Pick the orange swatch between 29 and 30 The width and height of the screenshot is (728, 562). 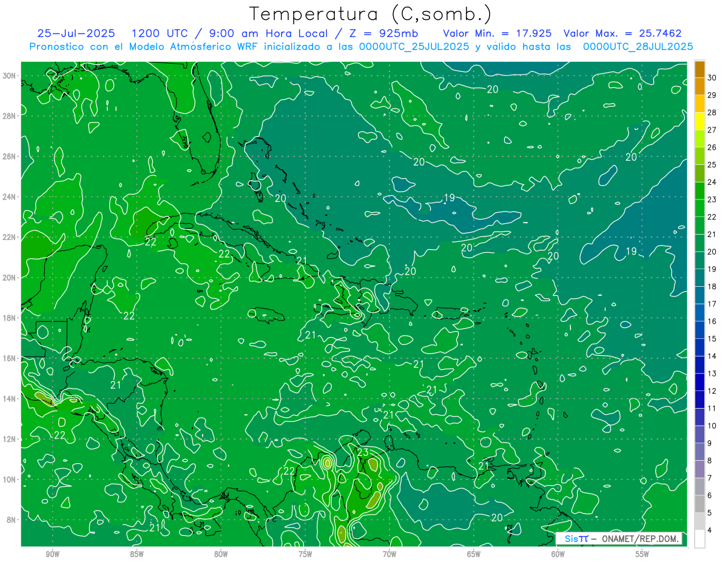[x=699, y=87]
